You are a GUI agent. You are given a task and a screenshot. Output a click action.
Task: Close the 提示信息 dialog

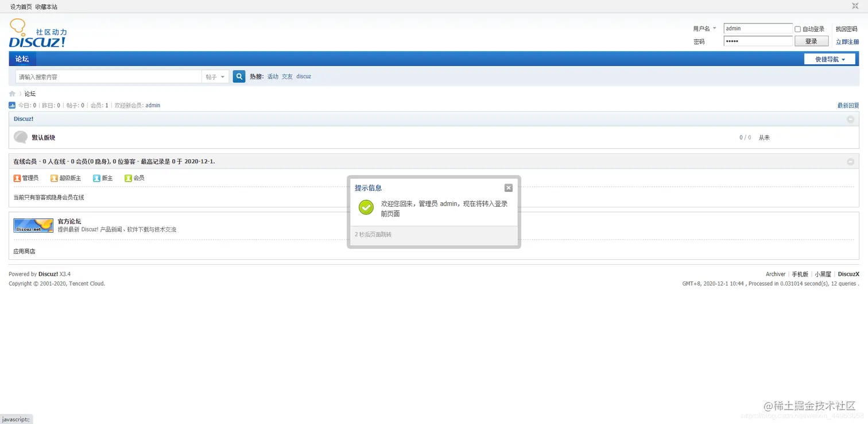508,188
